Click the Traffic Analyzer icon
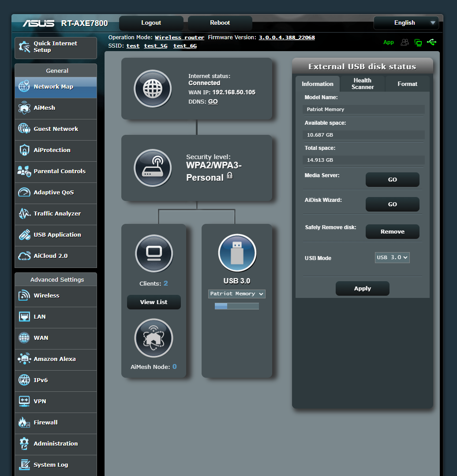The width and height of the screenshot is (457, 476). click(24, 213)
